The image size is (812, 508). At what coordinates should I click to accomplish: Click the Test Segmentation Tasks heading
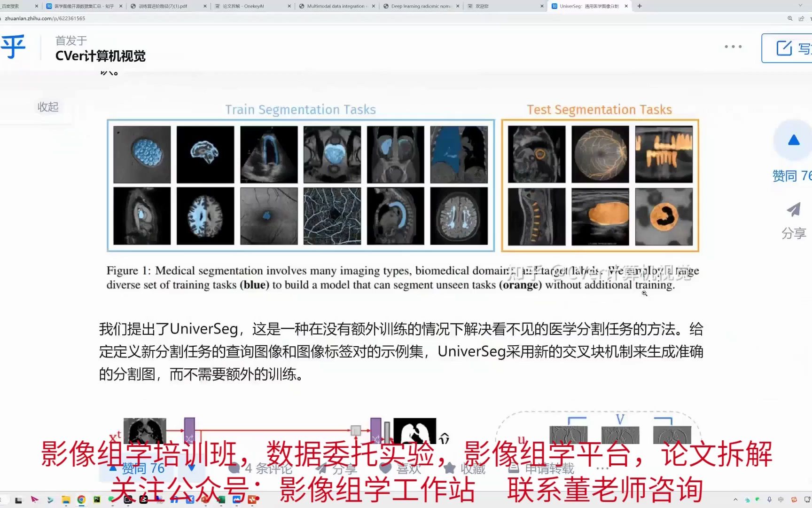(x=599, y=110)
